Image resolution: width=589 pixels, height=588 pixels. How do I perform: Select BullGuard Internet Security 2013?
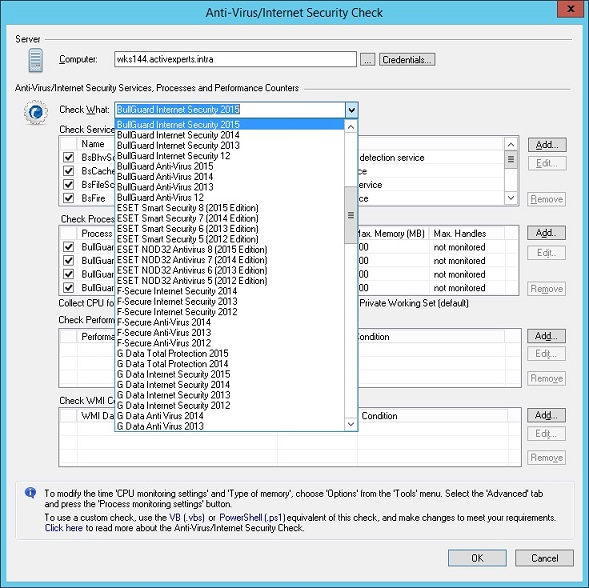pos(230,145)
